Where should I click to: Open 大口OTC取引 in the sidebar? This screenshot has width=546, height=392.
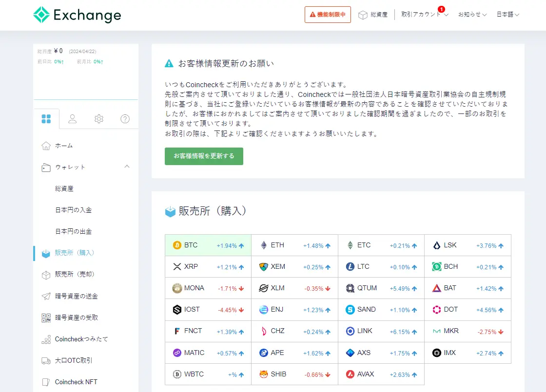[74, 361]
